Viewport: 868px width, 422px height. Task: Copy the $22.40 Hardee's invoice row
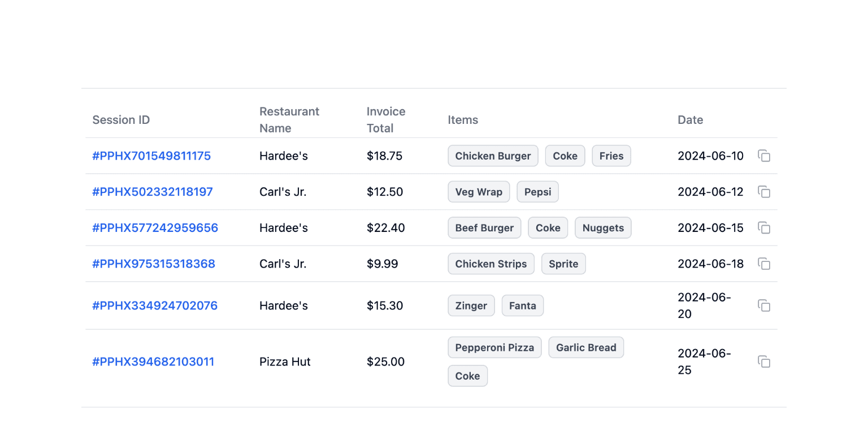(x=764, y=228)
